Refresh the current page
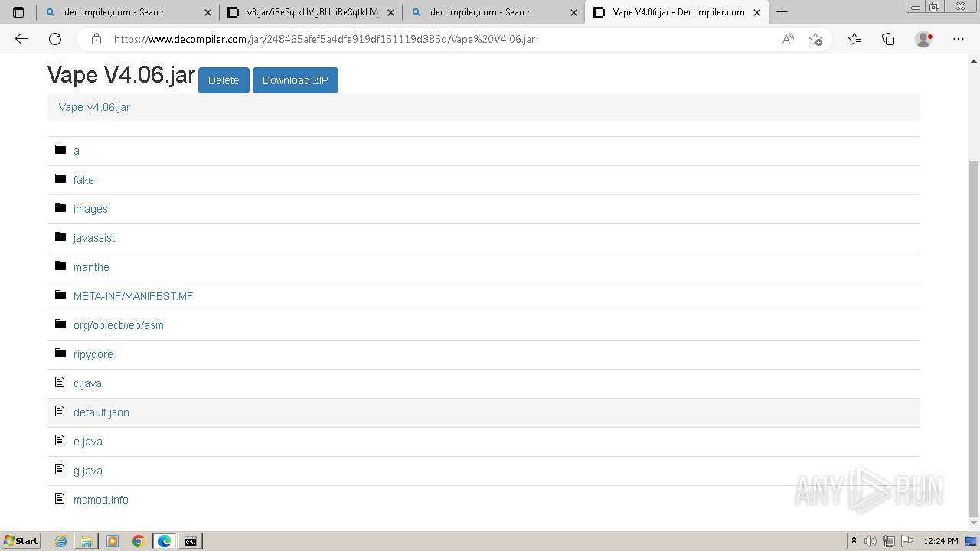 pos(55,39)
